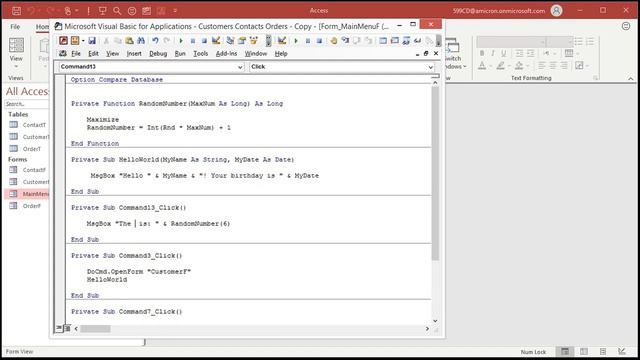Click the code window scroll-down arrow
The width and height of the screenshot is (640, 360).
[x=435, y=321]
